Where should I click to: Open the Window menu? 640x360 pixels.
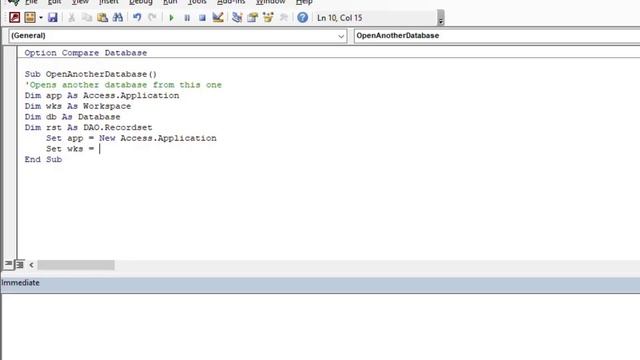pos(271,2)
